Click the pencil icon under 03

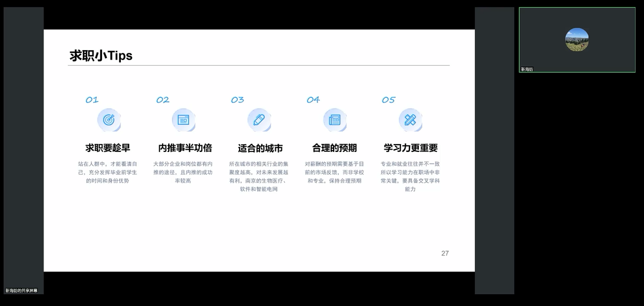259,119
